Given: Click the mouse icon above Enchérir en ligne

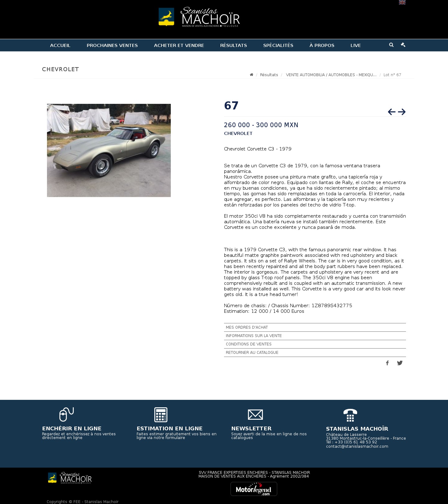Looking at the screenshot, I should point(67,414).
